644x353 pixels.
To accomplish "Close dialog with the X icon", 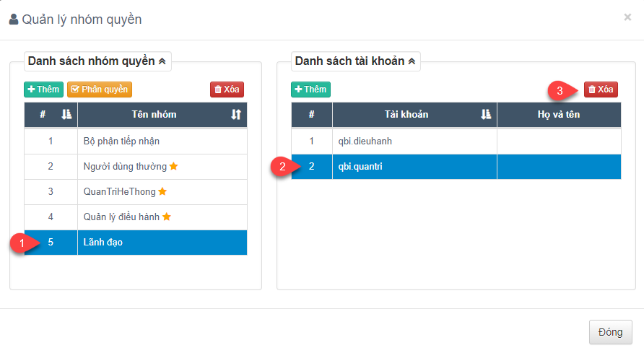I will point(627,17).
